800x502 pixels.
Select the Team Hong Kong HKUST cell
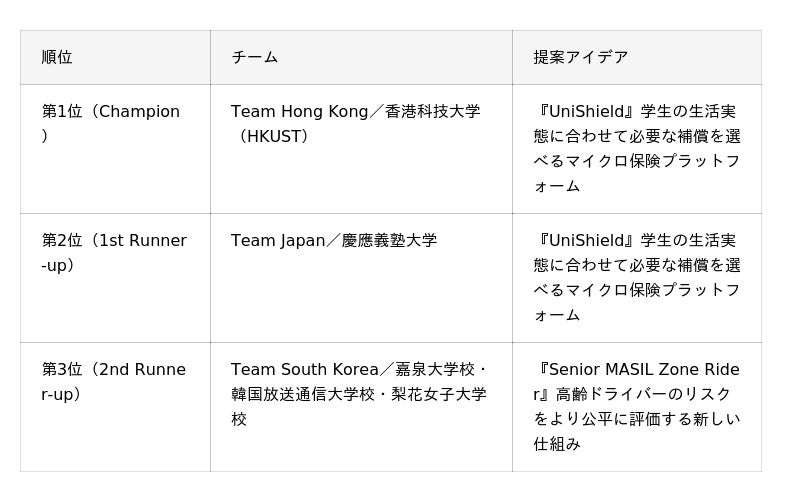[361, 149]
